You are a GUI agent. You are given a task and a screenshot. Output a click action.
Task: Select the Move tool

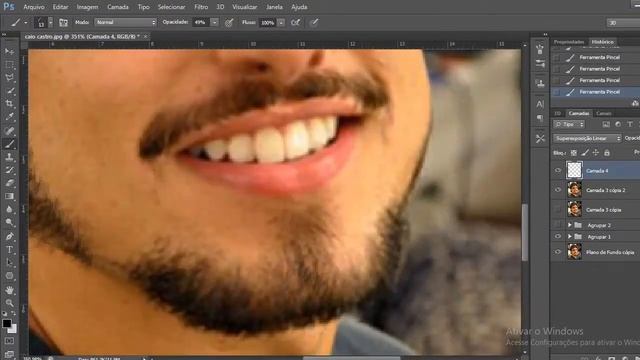click(x=9, y=51)
